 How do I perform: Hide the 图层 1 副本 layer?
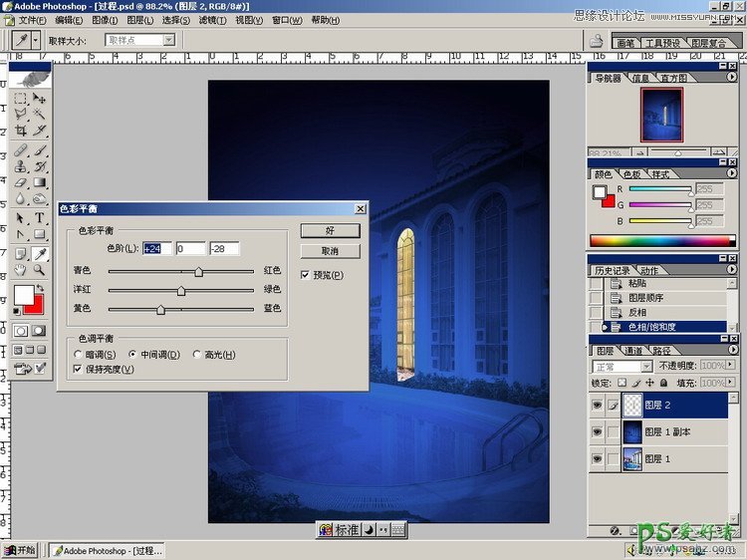(598, 431)
